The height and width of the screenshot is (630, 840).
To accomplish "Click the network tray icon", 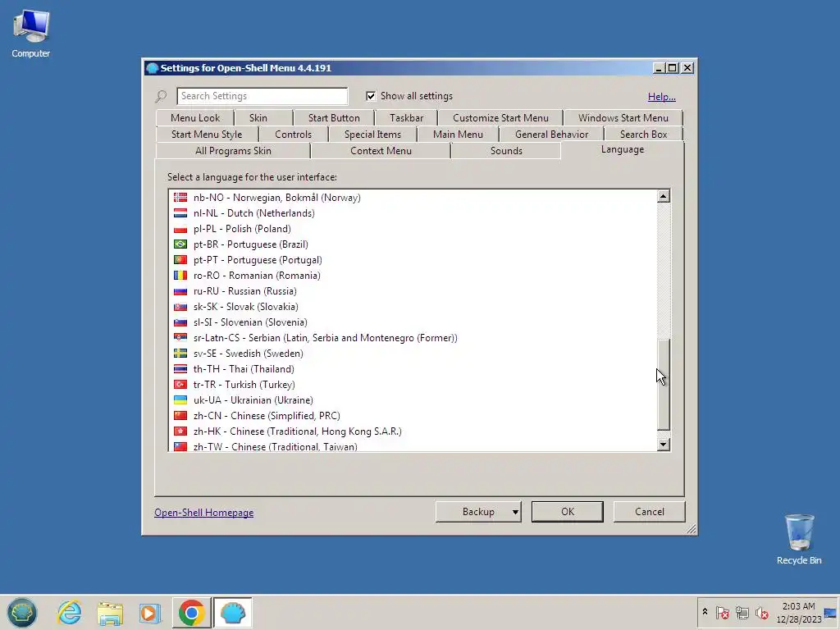I will tap(742, 612).
